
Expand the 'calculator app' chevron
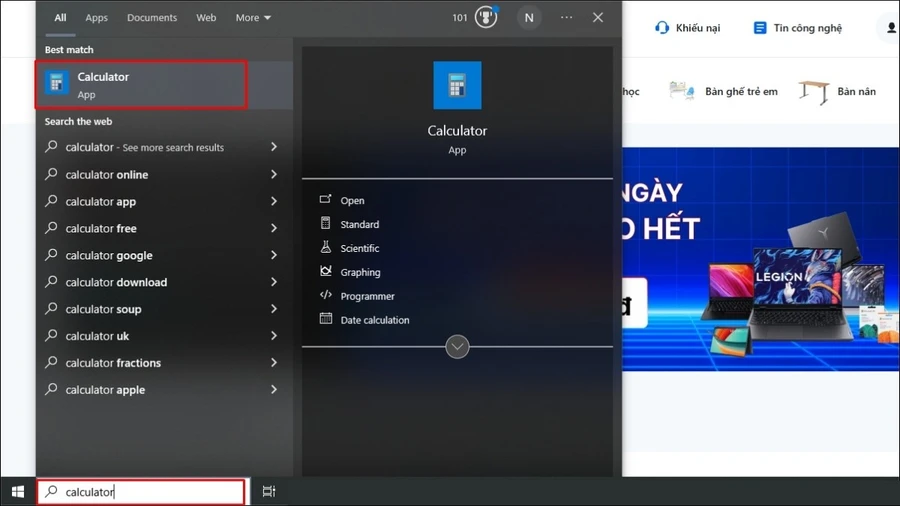[274, 201]
